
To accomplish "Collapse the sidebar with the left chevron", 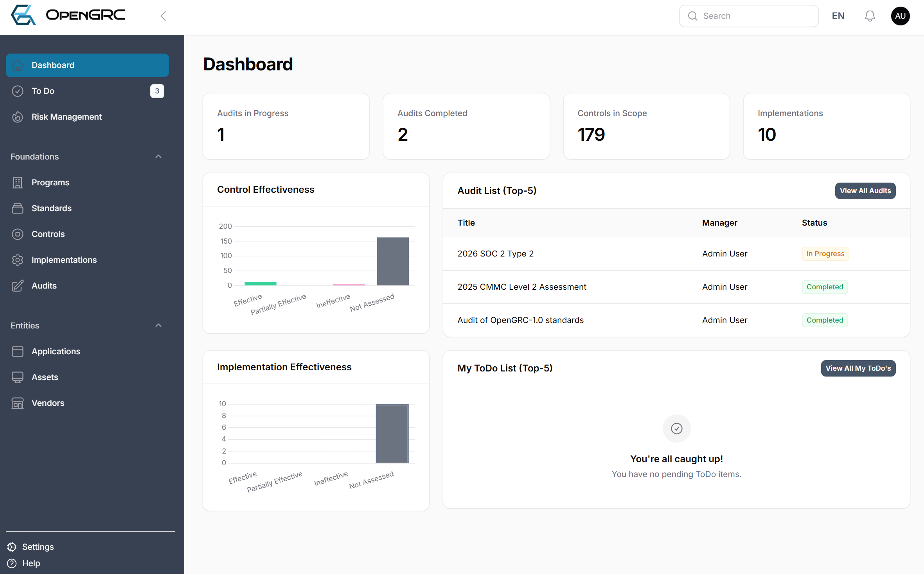I will tap(164, 16).
